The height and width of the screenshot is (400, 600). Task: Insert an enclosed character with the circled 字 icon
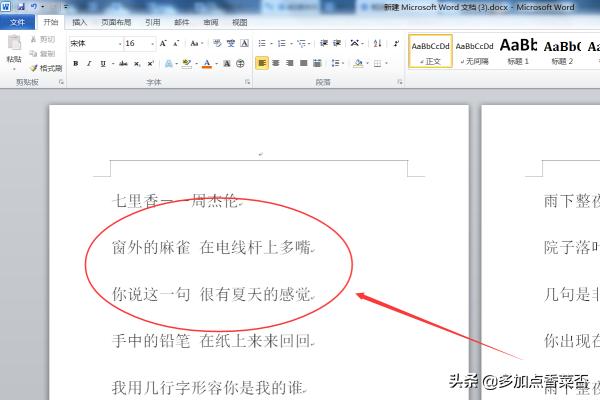[240, 64]
